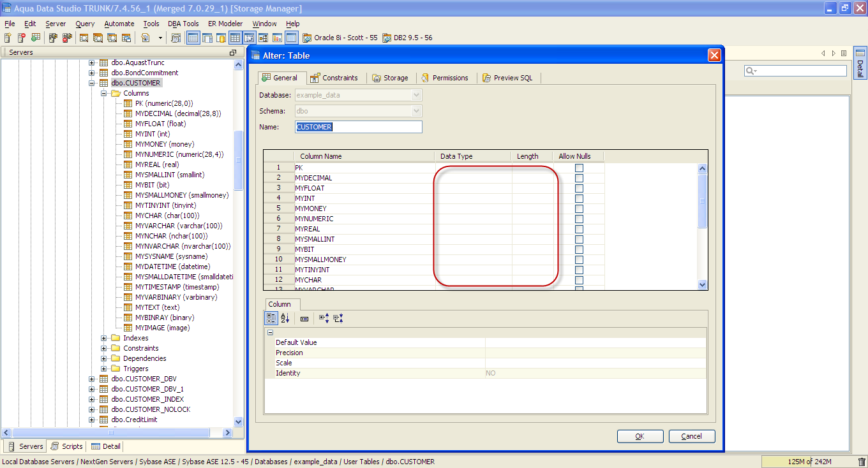Screen dimensions: 868x468
Task: Switch to Detail tab beside Scripts
Action: (105, 446)
